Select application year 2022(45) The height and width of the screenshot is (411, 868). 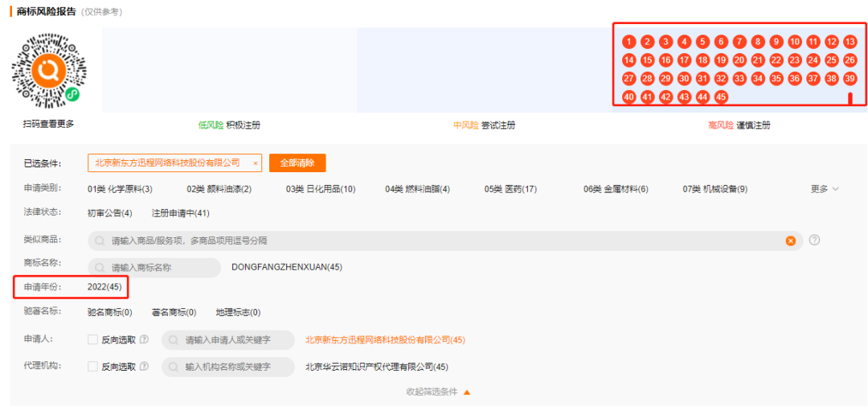pos(104,287)
